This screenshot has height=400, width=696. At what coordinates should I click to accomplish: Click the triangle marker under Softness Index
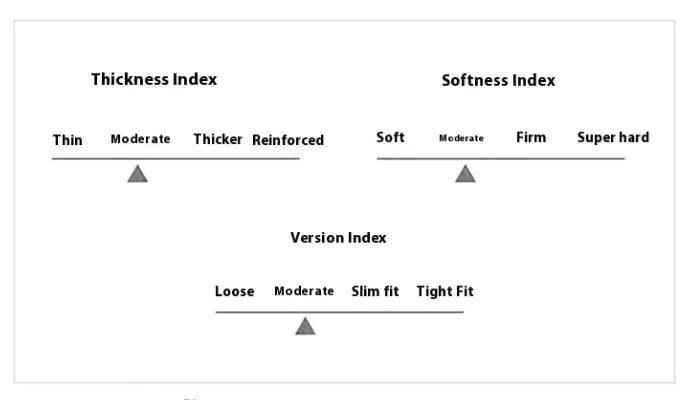(x=465, y=174)
